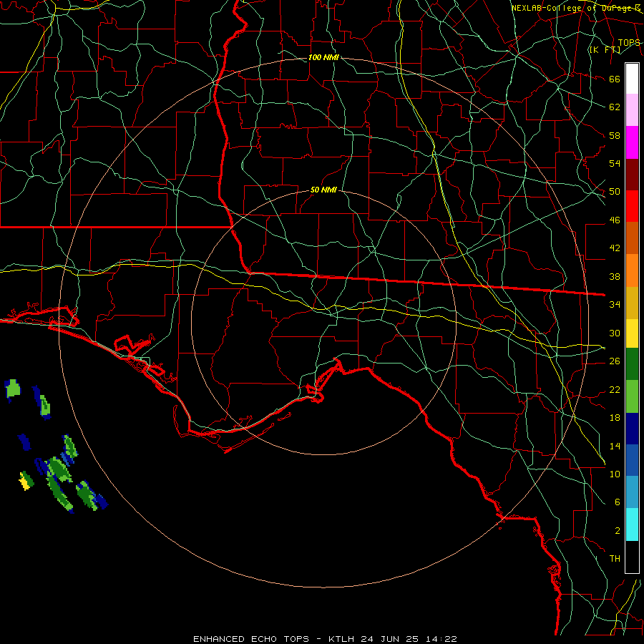644x644 pixels.
Task: Click the NEXLAB-College of DuPage credit text
Action: click(x=576, y=8)
